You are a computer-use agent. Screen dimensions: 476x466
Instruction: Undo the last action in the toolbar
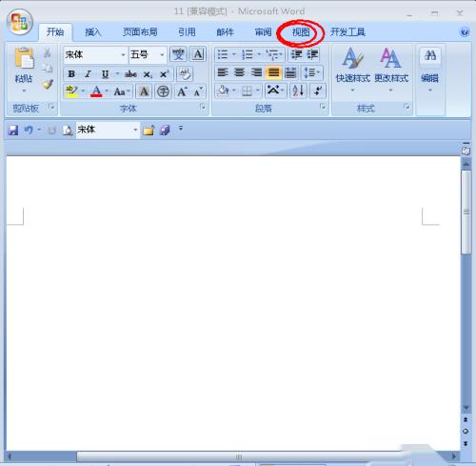29,130
